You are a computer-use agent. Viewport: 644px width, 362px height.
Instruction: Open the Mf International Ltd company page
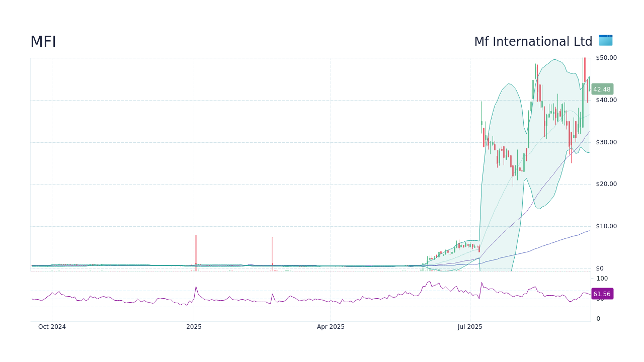[x=533, y=41]
